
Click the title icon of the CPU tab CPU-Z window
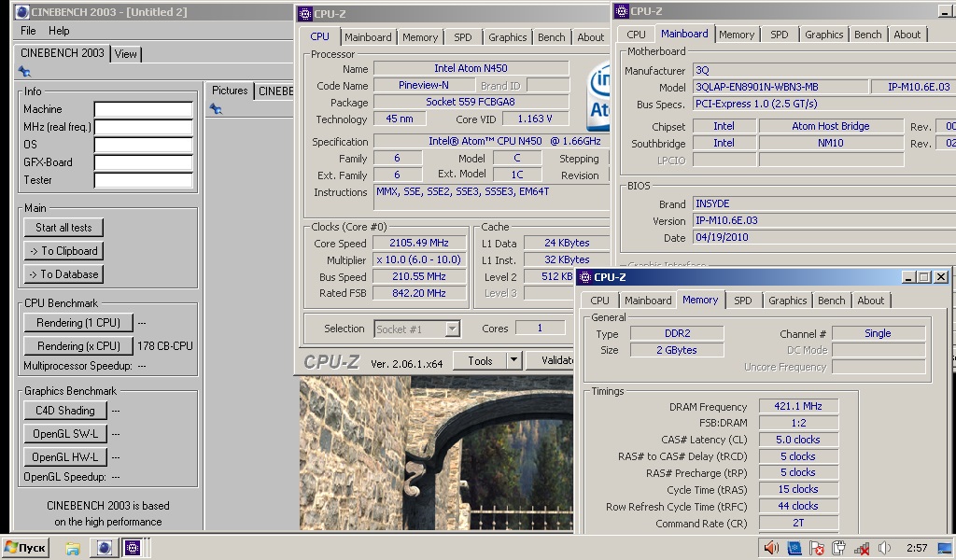pos(305,13)
